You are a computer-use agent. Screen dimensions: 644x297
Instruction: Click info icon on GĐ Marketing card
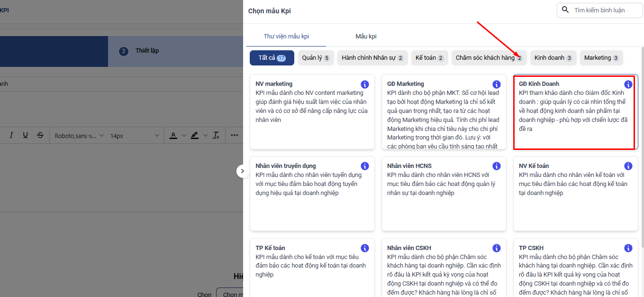[496, 84]
